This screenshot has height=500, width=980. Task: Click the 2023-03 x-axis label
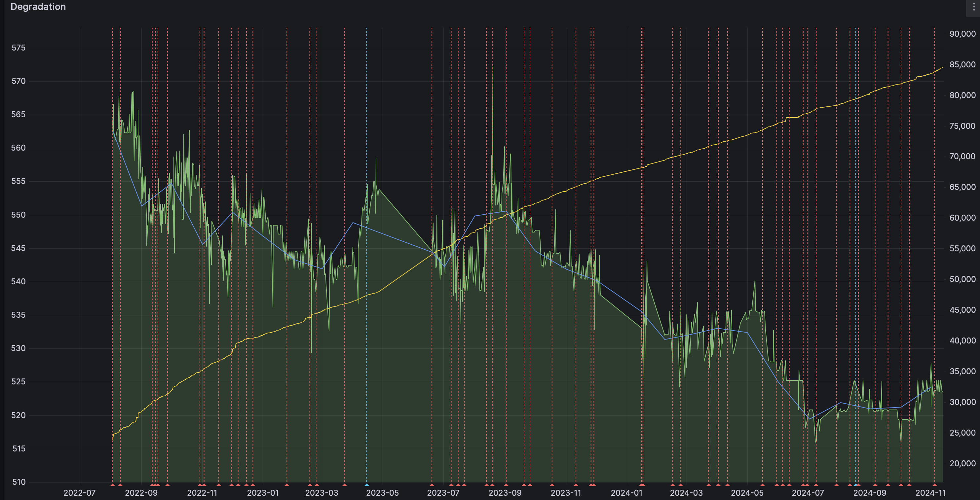(322, 493)
